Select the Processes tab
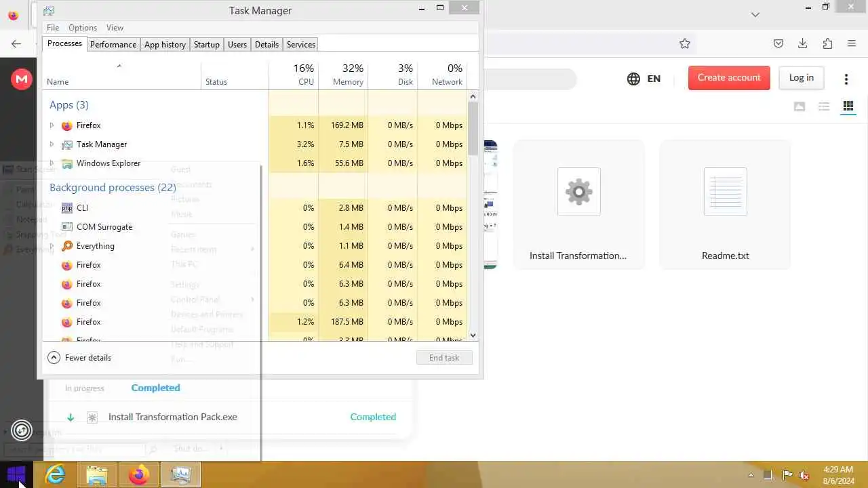Screen dimensions: 868x488 click(x=65, y=43)
